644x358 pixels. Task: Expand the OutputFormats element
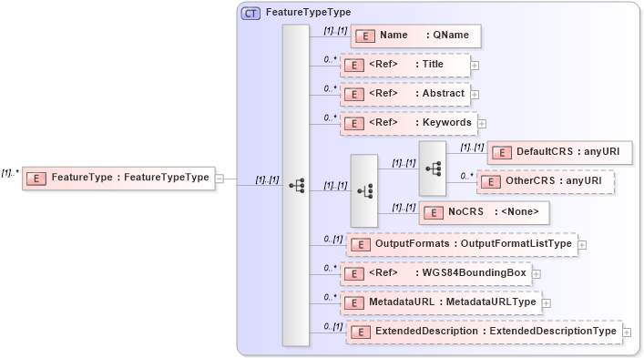pyautogui.click(x=582, y=245)
